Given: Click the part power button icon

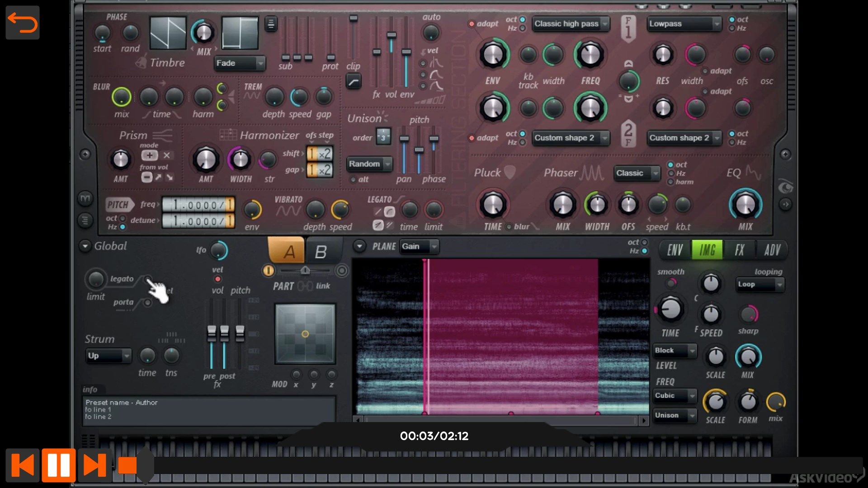Looking at the screenshot, I should click(268, 271).
